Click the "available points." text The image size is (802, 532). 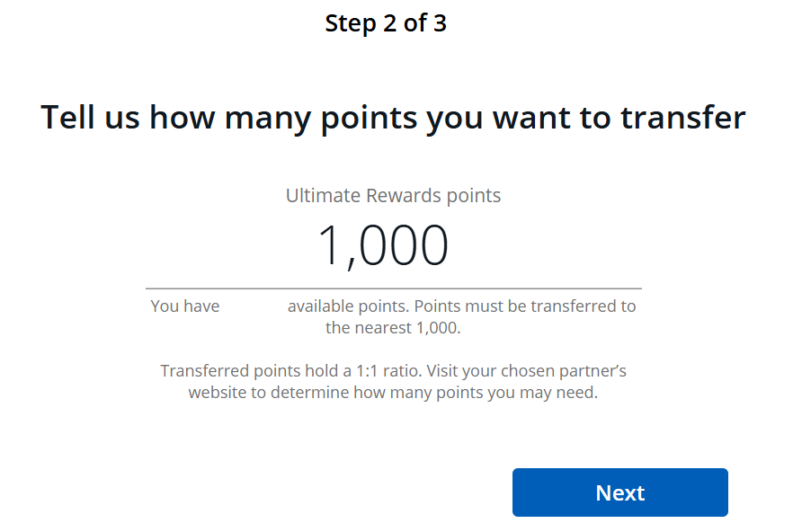pos(348,306)
